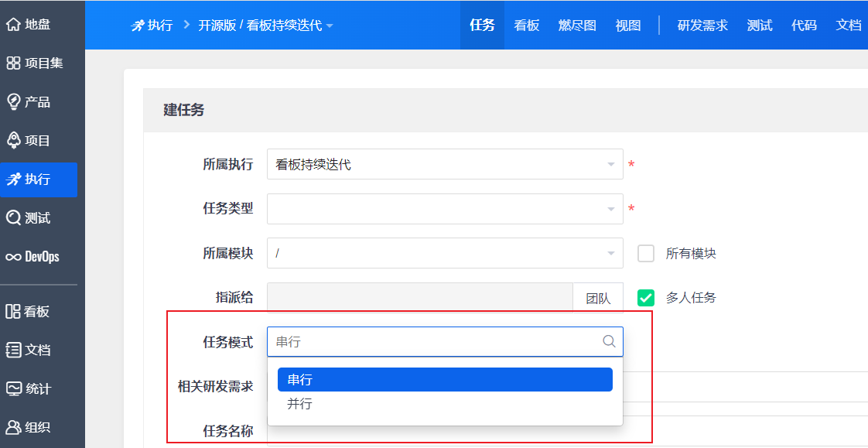Viewport: 868px width, 448px height.
Task: Open 开源版 / 看板持续迭代 execution switcher
Action: pyautogui.click(x=265, y=26)
